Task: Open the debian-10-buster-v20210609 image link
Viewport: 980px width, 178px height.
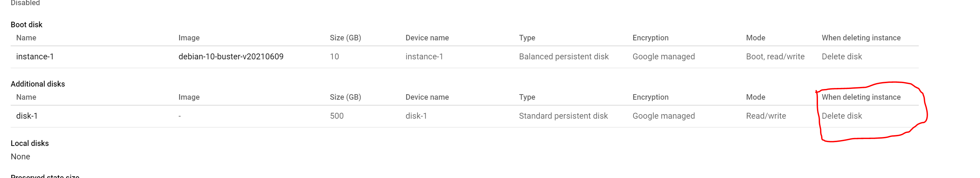Action: click(x=230, y=57)
